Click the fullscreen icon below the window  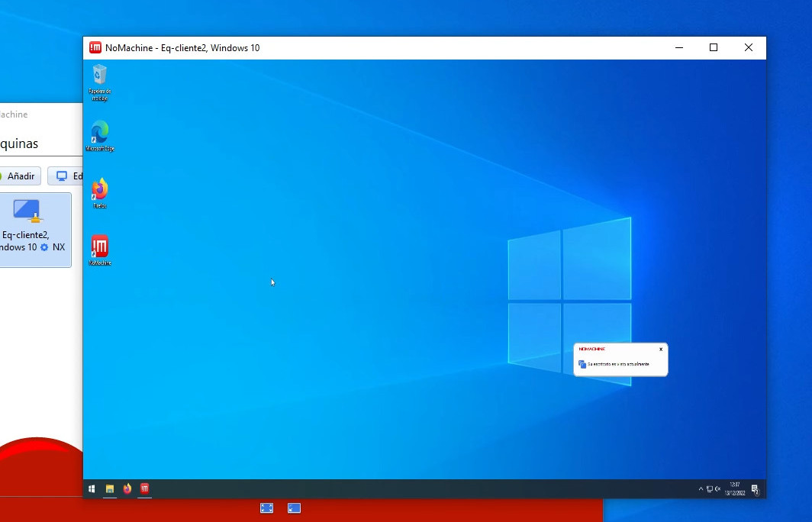(266, 507)
